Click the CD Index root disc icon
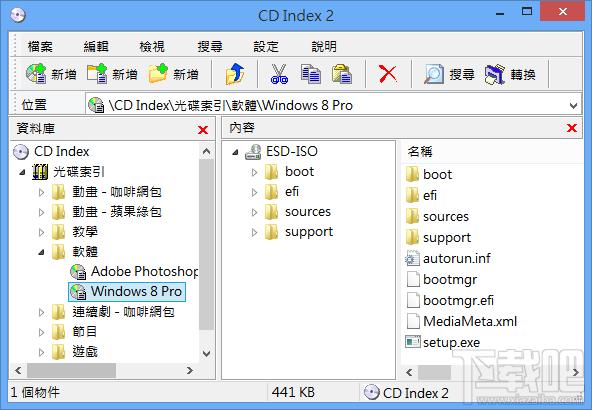This screenshot has width=592, height=410. pyautogui.click(x=21, y=152)
